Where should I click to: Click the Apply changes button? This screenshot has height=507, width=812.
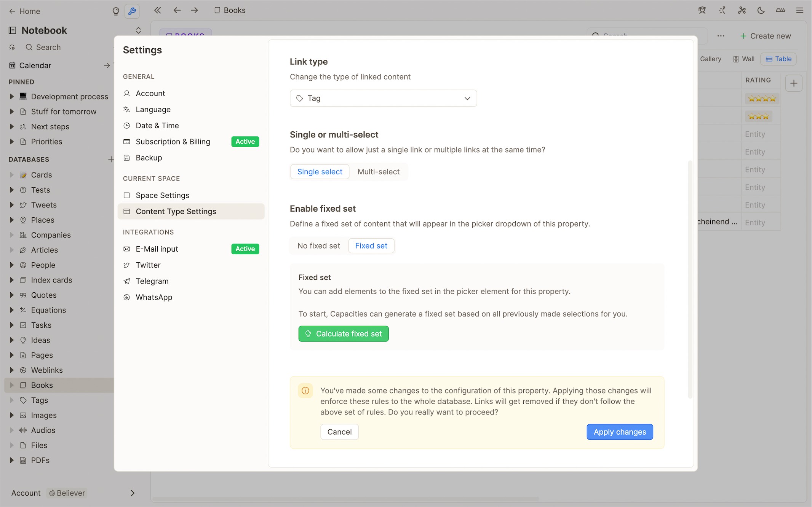[x=619, y=432]
